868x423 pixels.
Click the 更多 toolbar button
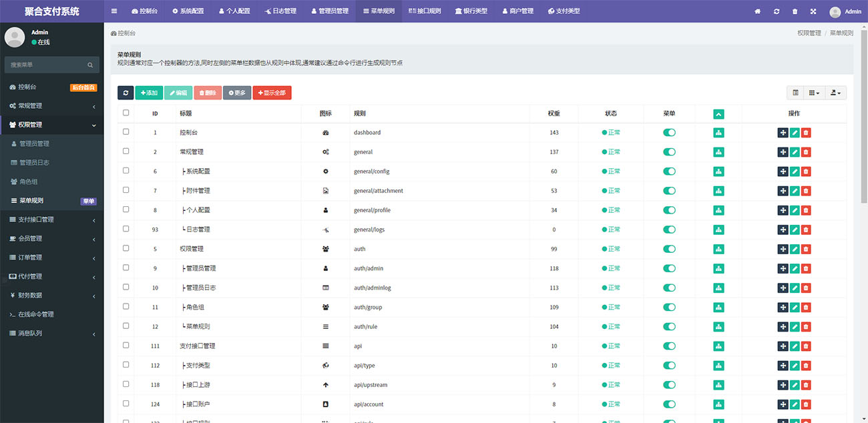click(x=237, y=93)
